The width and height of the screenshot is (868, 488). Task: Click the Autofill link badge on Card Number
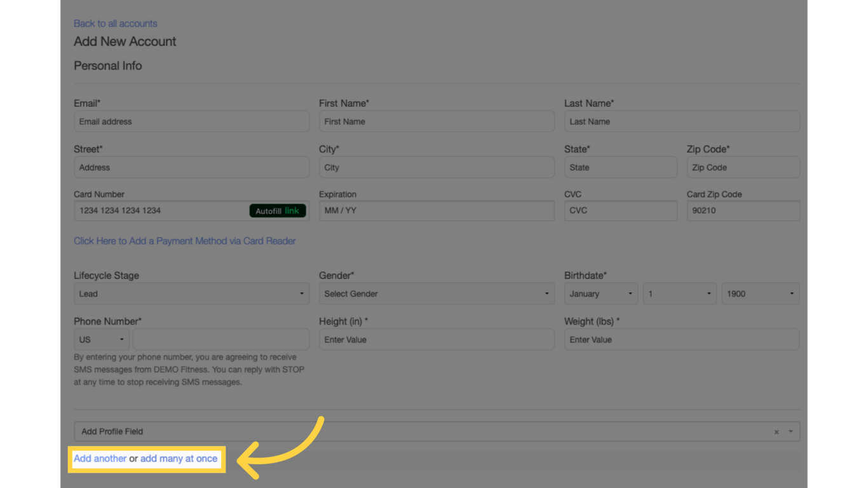pos(278,210)
